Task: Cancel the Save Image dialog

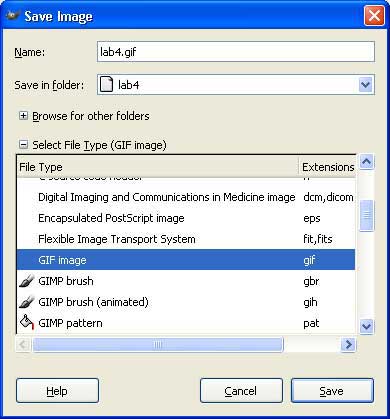Action: click(x=241, y=391)
